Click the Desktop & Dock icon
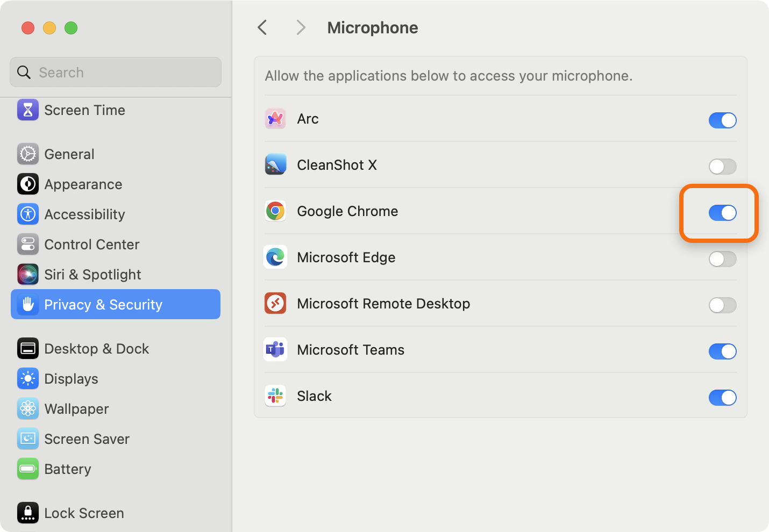The width and height of the screenshot is (769, 532). pos(28,348)
